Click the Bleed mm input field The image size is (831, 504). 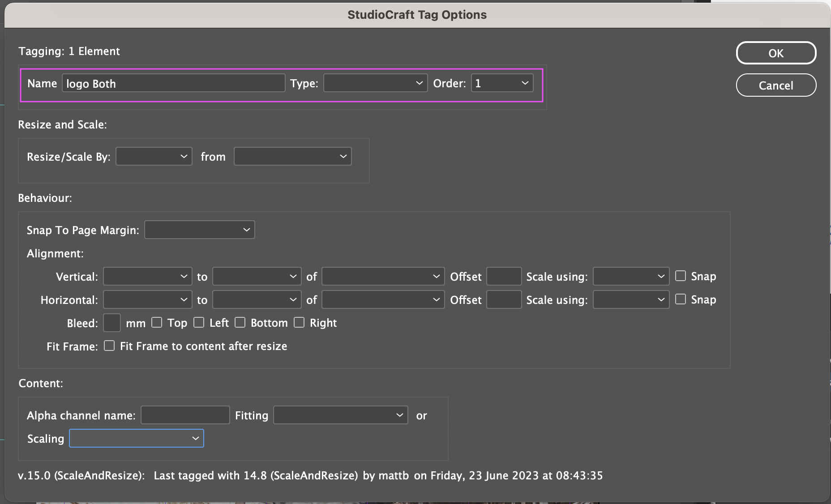click(112, 323)
